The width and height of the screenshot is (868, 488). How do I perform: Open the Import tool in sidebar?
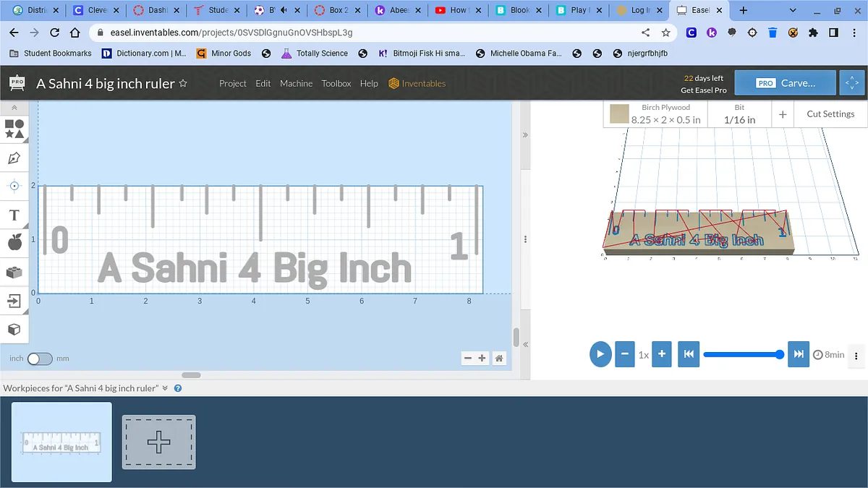14,301
